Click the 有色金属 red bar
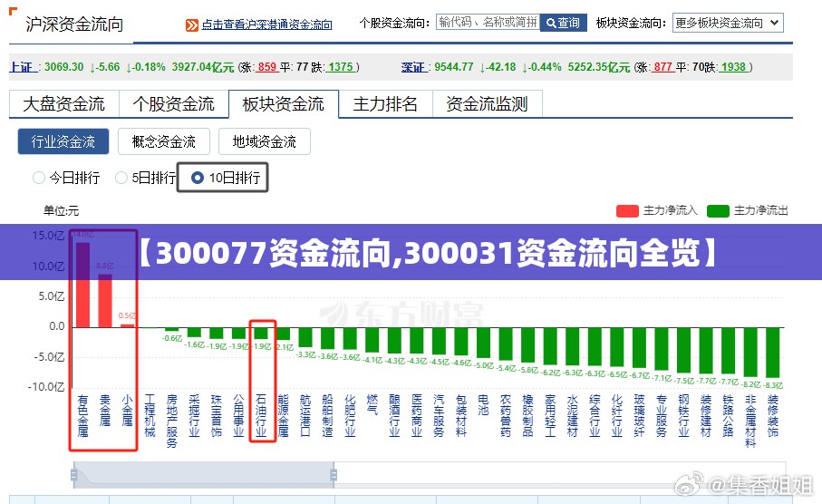822x504 pixels. click(x=82, y=285)
